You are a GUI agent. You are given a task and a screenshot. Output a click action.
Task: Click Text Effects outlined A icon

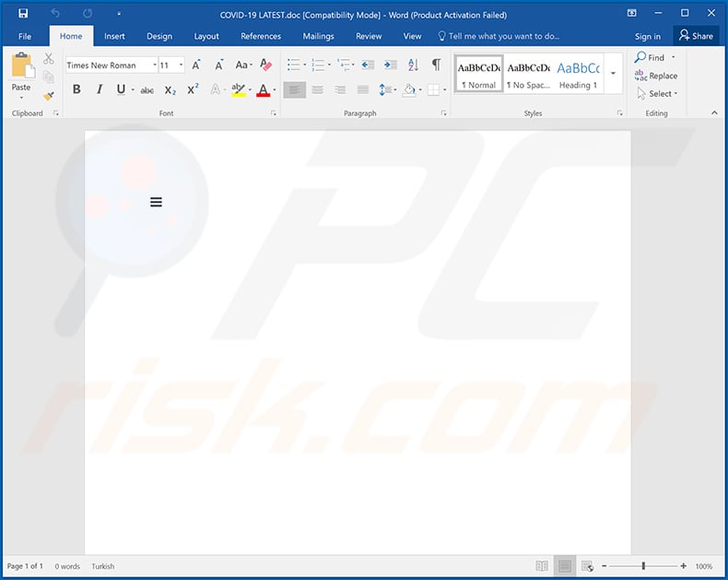[x=215, y=89]
